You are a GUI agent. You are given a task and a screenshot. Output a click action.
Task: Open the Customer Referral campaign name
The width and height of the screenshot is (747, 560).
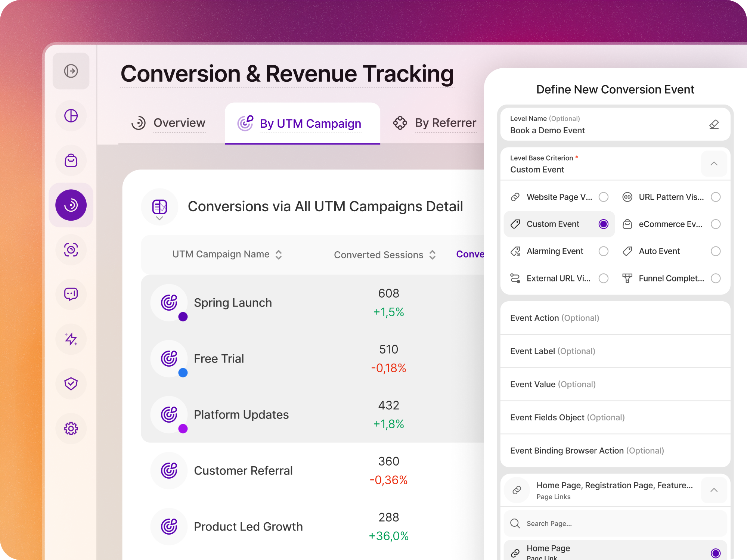pos(243,471)
